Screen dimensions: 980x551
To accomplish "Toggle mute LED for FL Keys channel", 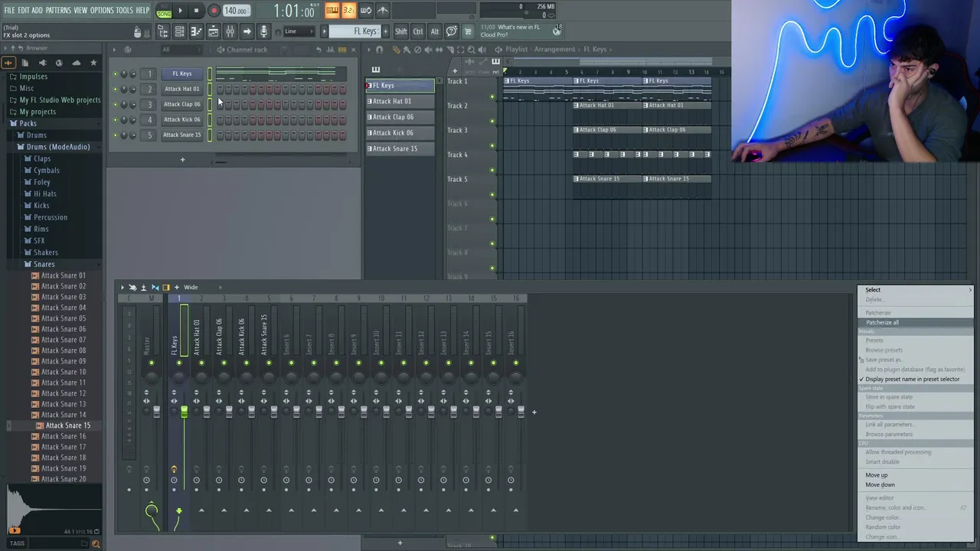I will [x=116, y=74].
